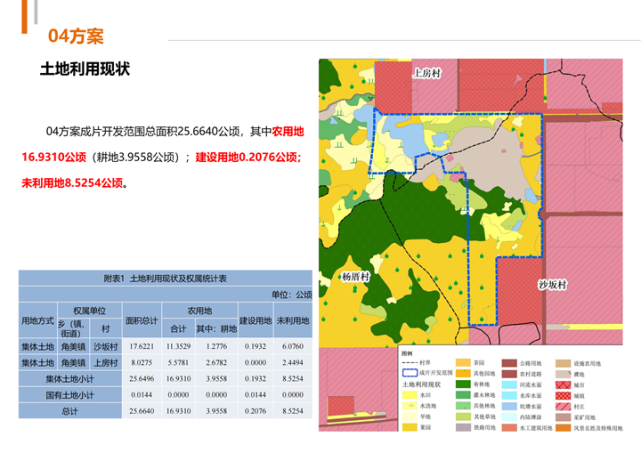The width and height of the screenshot is (641, 453).
Task: Click the 用地方式 column header
Action: pos(38,321)
